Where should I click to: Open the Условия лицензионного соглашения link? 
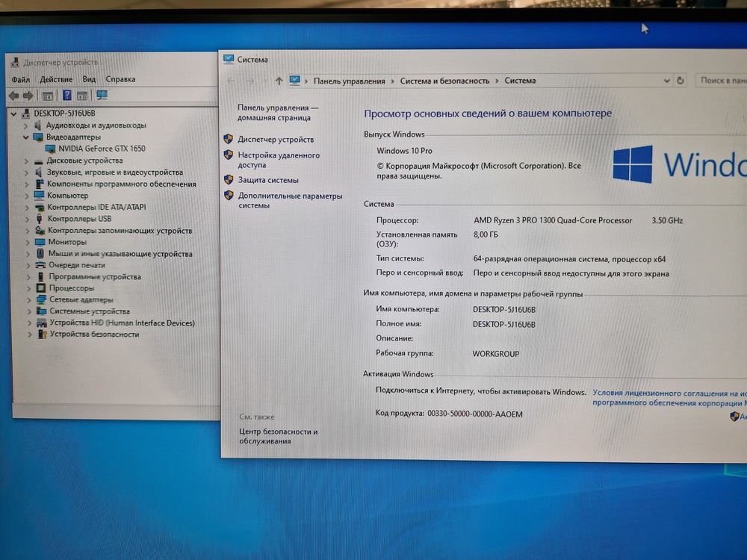coord(669,398)
